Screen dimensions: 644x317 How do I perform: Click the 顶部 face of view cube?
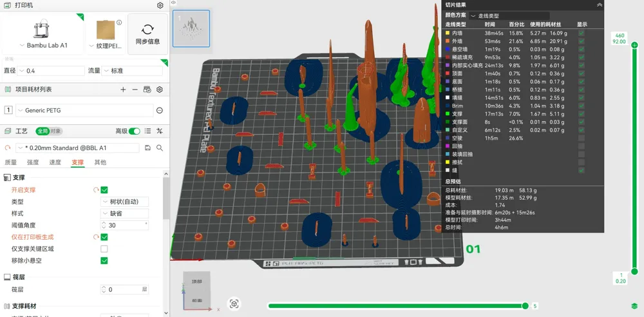pyautogui.click(x=197, y=282)
